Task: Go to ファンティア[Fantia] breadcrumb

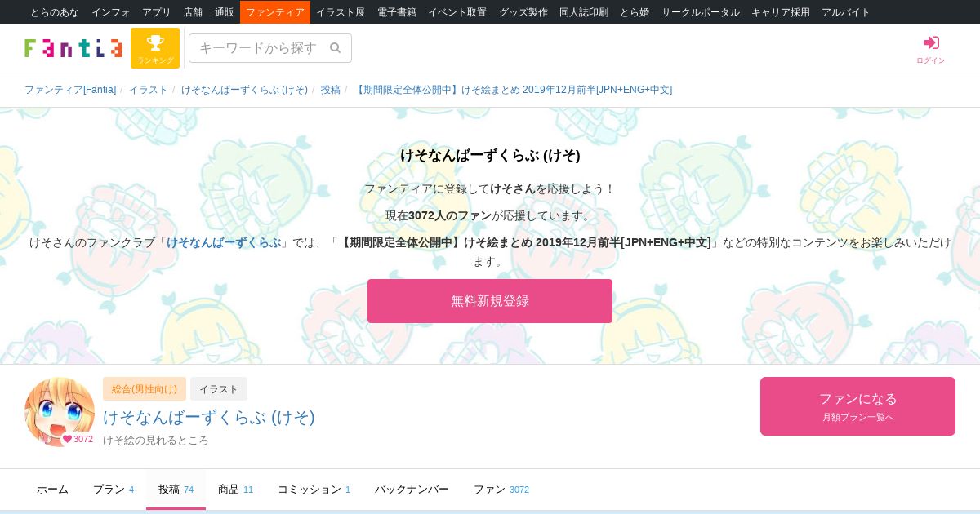Action: [x=70, y=90]
